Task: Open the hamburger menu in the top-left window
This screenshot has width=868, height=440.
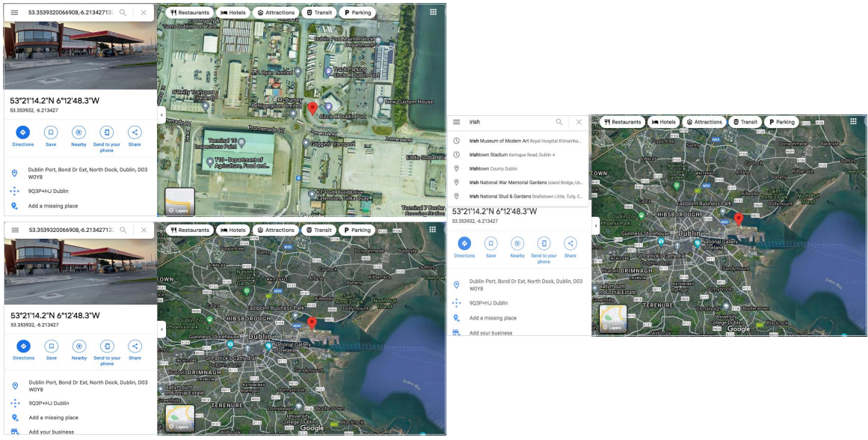Action: tap(14, 13)
